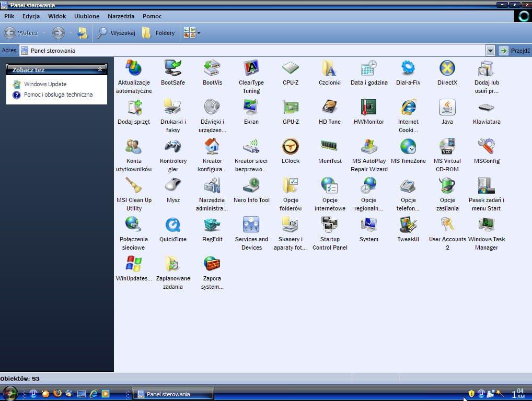This screenshot has width=532, height=401.
Task: Open the MS TimeZone icon
Action: coord(408,151)
